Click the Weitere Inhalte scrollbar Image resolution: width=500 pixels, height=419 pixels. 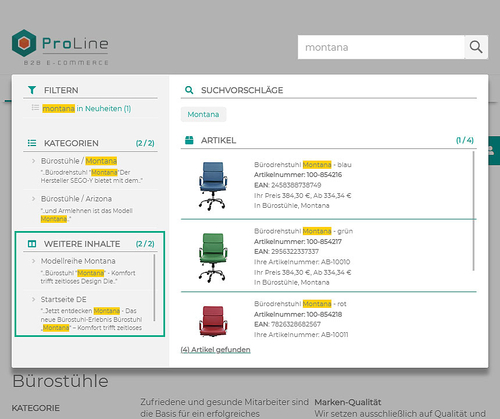[154, 288]
